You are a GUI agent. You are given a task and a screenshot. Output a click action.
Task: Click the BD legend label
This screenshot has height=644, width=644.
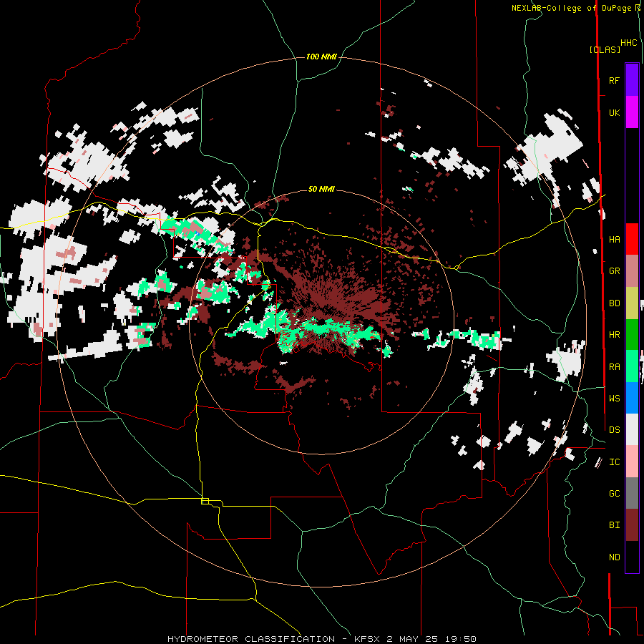click(x=614, y=303)
